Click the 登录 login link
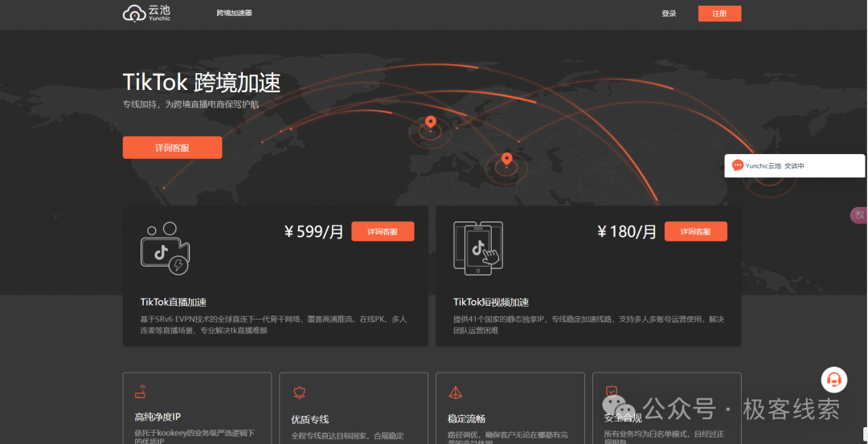 coord(669,14)
